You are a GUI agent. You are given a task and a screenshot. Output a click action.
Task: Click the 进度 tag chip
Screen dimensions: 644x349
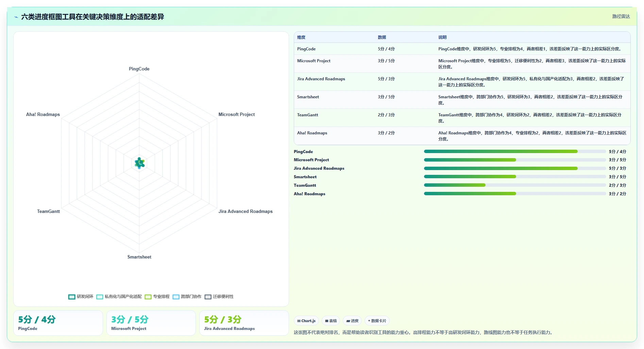click(352, 321)
